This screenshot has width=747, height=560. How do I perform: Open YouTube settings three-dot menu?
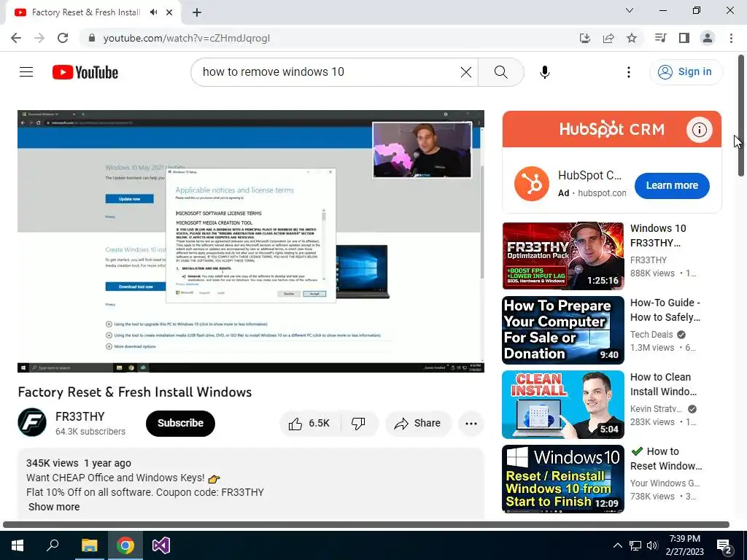pos(628,72)
